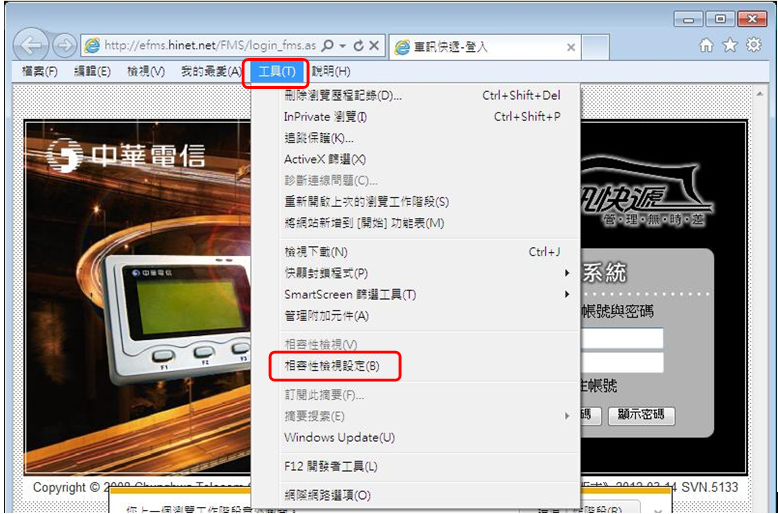The height and width of the screenshot is (514, 778).
Task: Expand 快顯封鎖程式(P) submenu
Action: [416, 273]
